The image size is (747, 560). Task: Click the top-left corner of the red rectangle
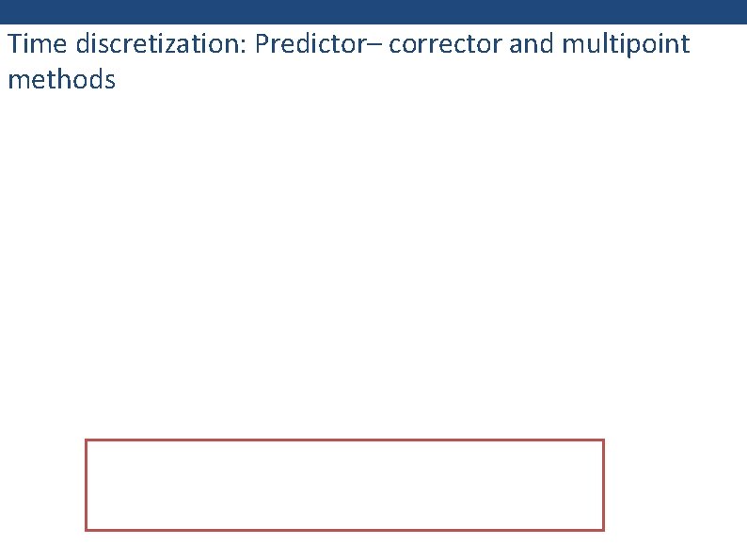(86, 440)
